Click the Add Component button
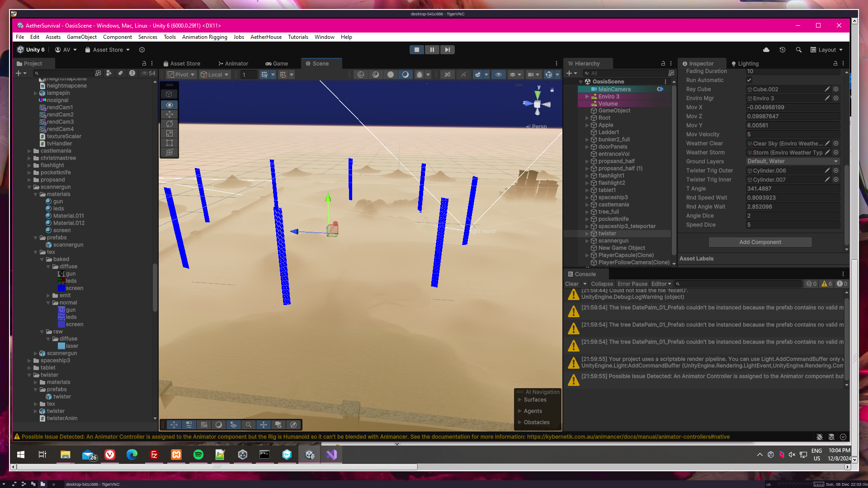The width and height of the screenshot is (868, 488). tap(760, 242)
